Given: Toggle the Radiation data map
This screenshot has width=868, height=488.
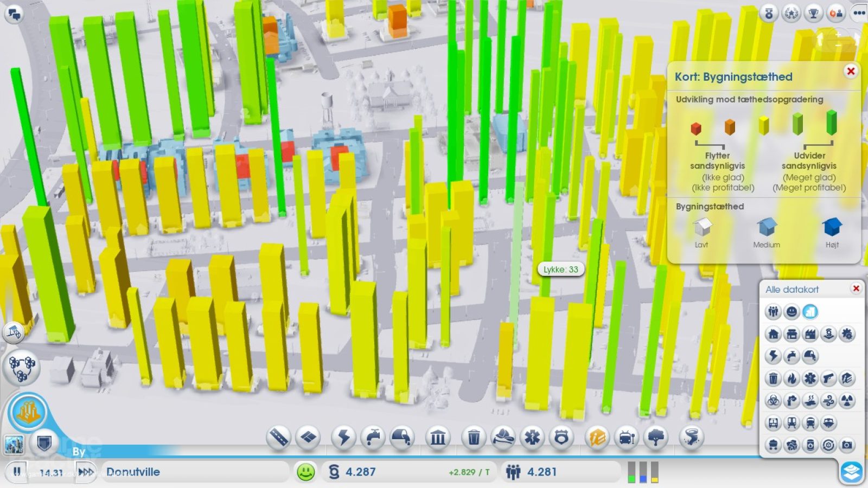Looking at the screenshot, I should (847, 401).
